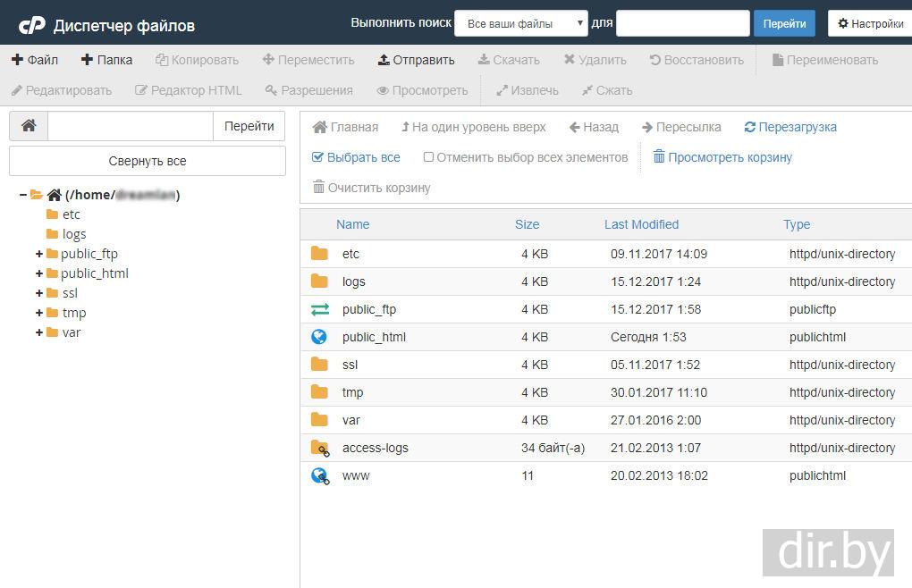Click the search text input field
The image size is (912, 588).
pyautogui.click(x=682, y=23)
